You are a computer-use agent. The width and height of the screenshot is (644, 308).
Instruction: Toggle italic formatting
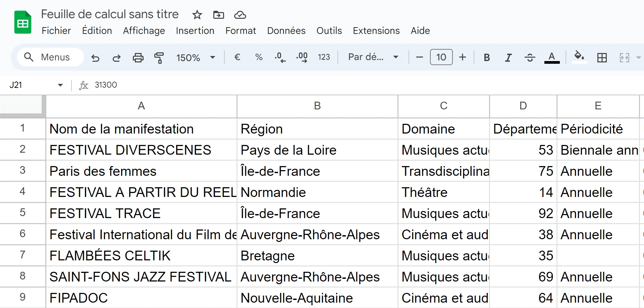(x=508, y=57)
